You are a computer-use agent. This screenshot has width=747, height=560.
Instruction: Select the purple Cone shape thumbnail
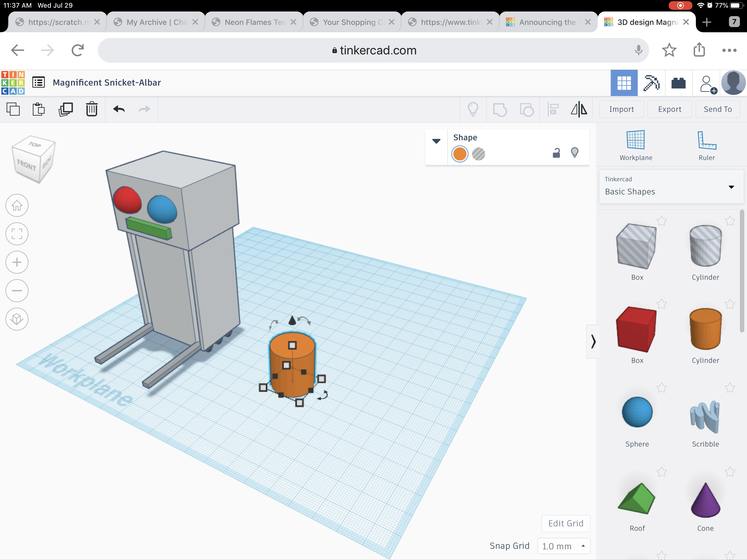click(705, 500)
